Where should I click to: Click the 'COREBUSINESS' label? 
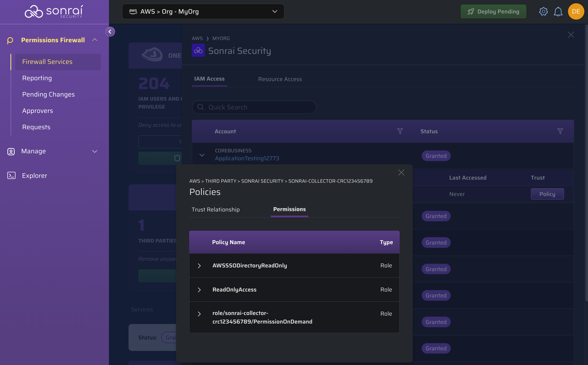coord(233,150)
